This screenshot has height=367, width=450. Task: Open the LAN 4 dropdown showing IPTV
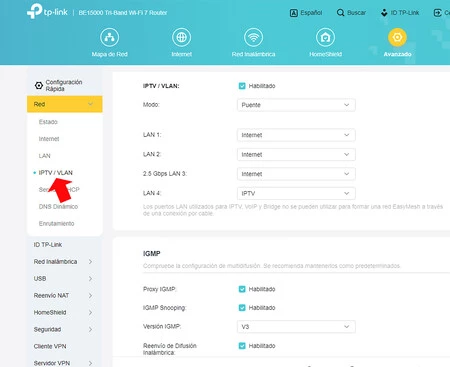296,193
